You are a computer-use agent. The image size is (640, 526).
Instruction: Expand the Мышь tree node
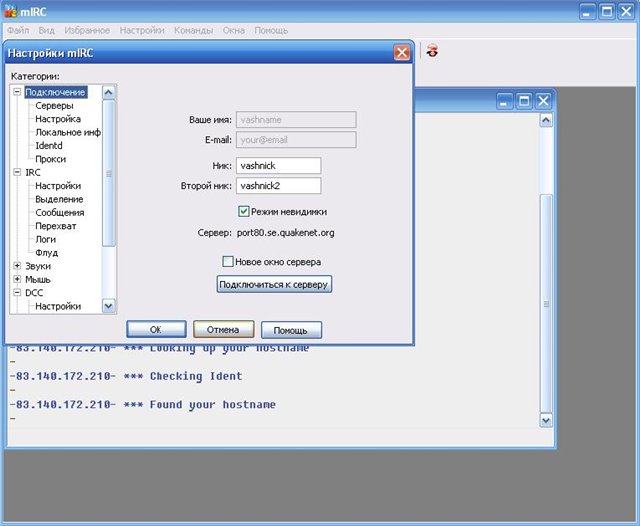[x=17, y=279]
